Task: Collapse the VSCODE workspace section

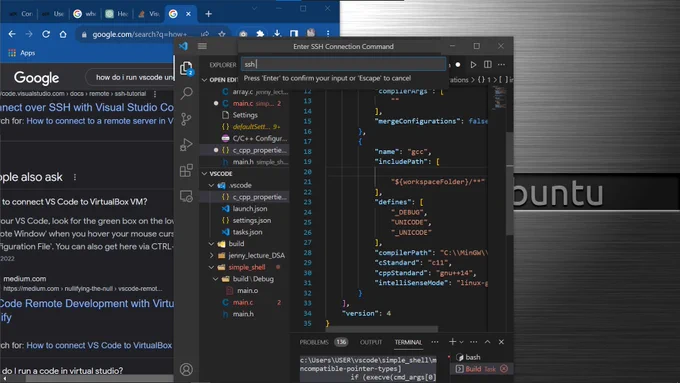Action: coord(205,173)
